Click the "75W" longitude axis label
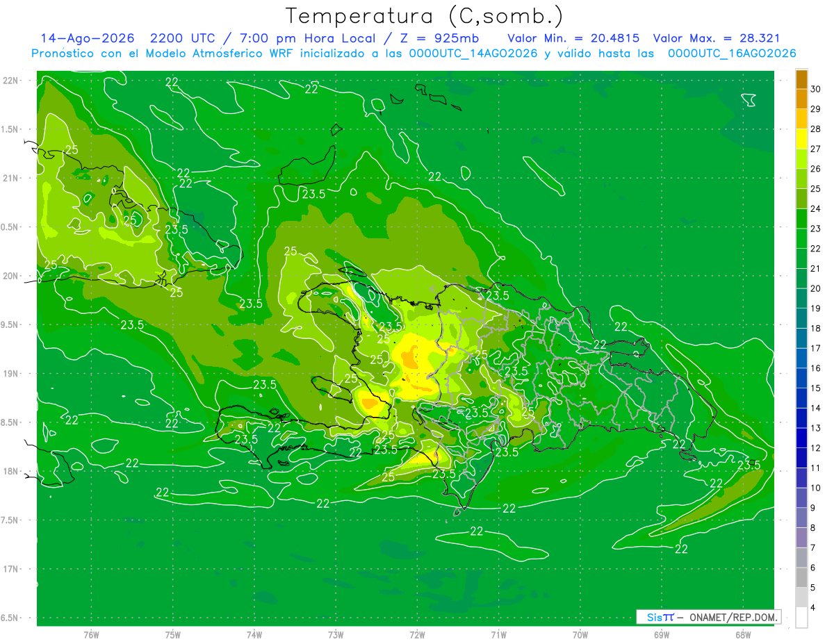Viewport: 834px width, 644px height. click(x=173, y=634)
